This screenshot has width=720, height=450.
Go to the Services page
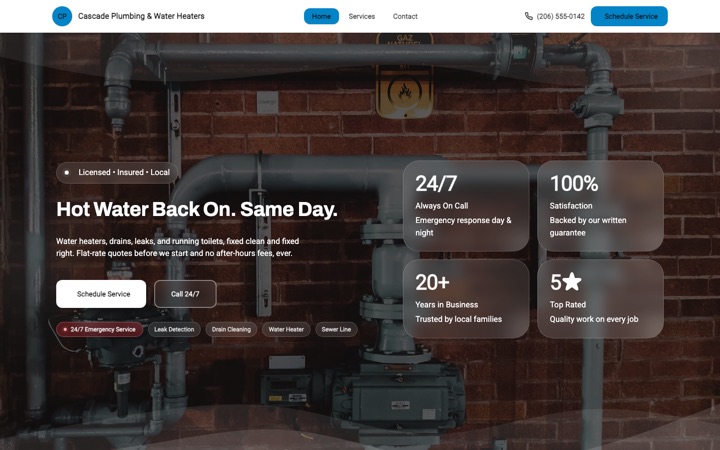362,16
